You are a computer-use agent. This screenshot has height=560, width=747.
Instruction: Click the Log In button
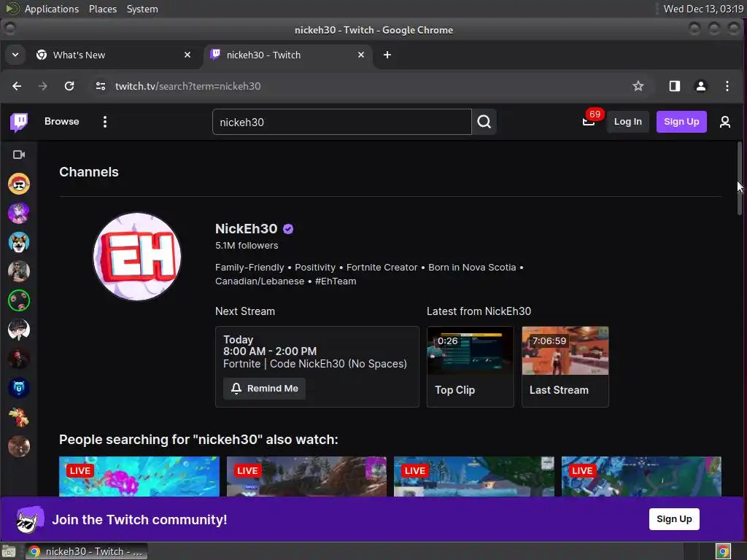627,122
